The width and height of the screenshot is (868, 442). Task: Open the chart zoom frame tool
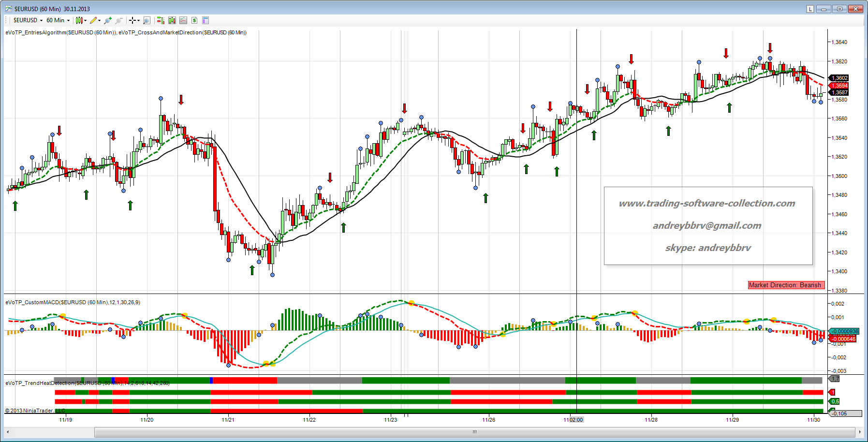[147, 20]
